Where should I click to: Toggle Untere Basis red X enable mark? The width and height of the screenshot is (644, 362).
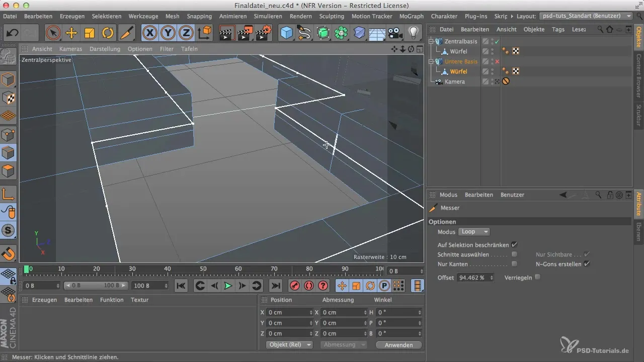point(497,61)
